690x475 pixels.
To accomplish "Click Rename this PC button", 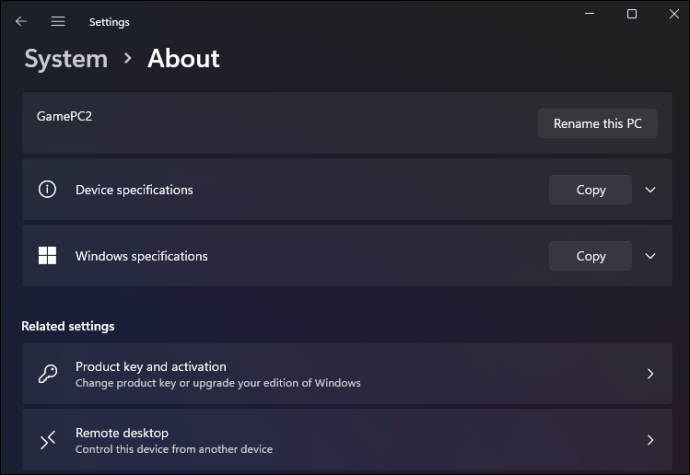I will (597, 123).
